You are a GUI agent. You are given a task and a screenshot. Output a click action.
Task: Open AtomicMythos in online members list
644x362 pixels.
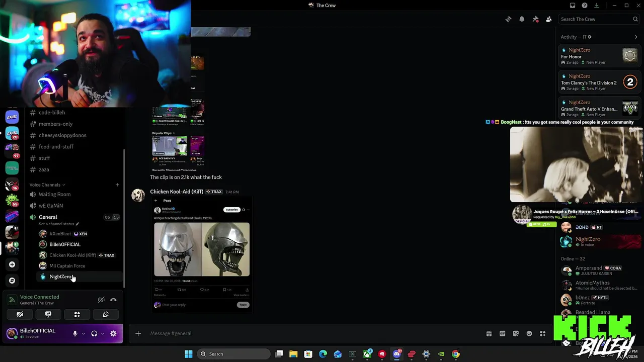(600, 285)
